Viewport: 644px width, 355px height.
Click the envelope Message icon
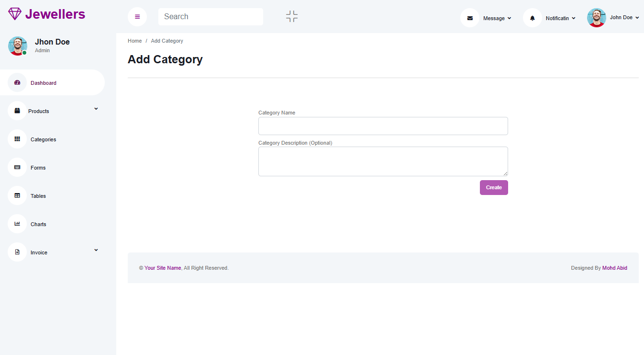[470, 18]
